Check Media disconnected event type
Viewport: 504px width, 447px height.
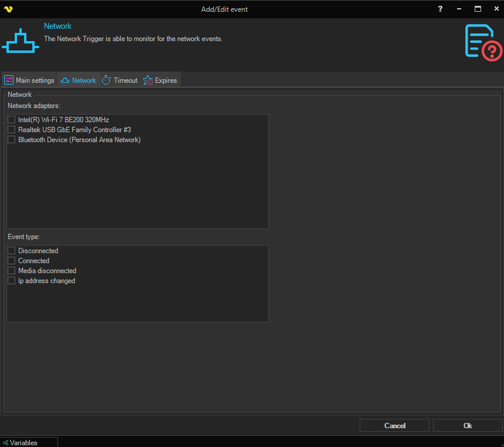(x=11, y=271)
